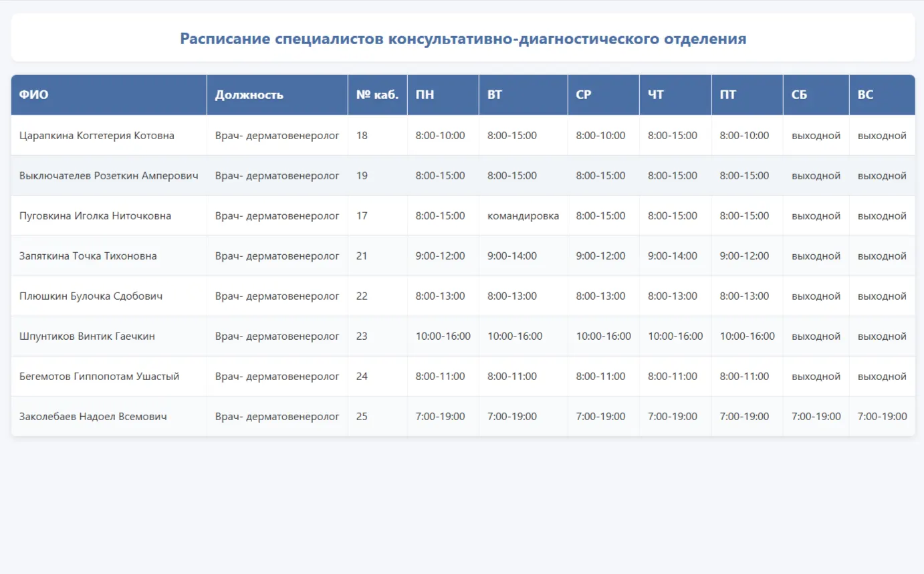
Task: Click the выходной Saturday cell for Плюшкин
Action: coord(815,296)
